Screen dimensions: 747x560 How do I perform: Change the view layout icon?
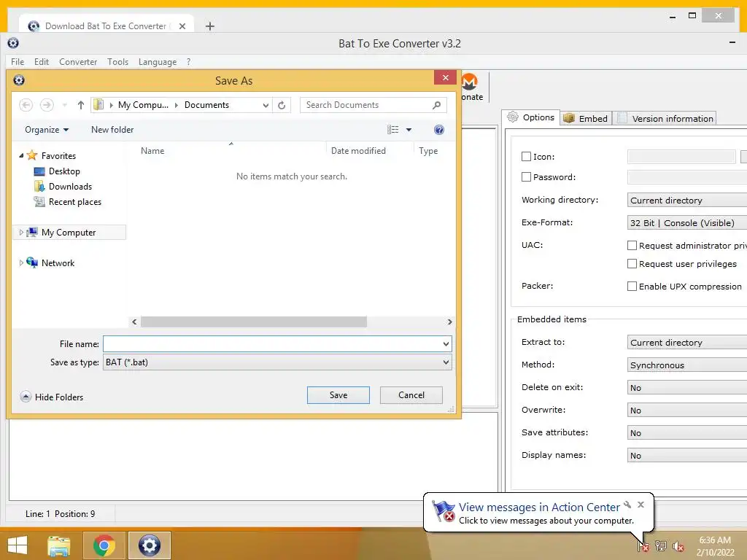click(393, 130)
